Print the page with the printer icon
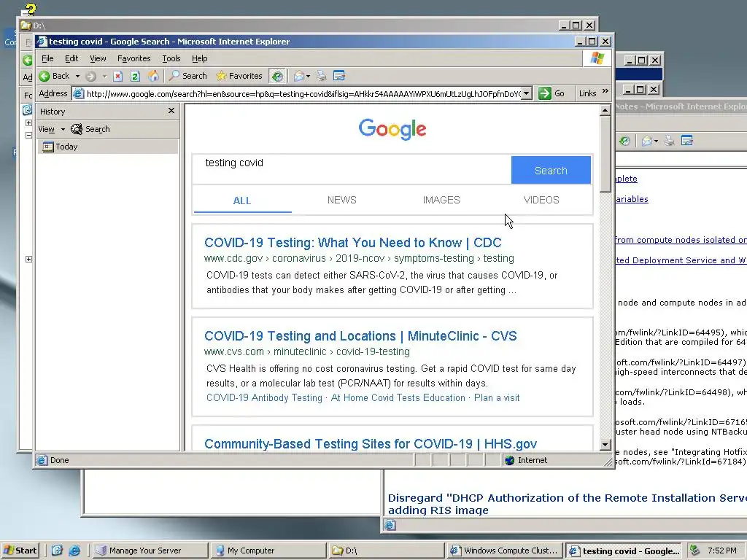The height and width of the screenshot is (560, 747). [x=322, y=76]
